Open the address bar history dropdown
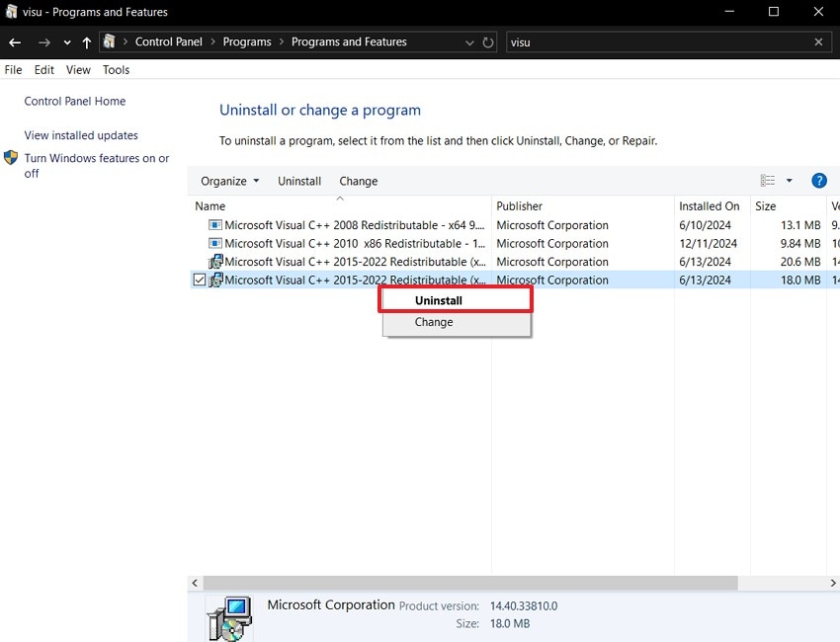The height and width of the screenshot is (642, 840). [x=469, y=42]
